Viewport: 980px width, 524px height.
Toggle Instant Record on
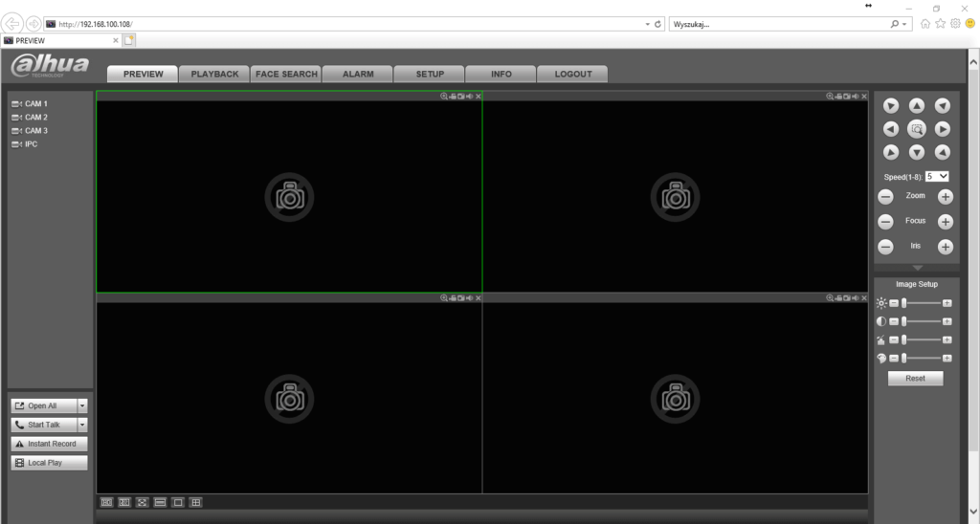click(x=50, y=444)
